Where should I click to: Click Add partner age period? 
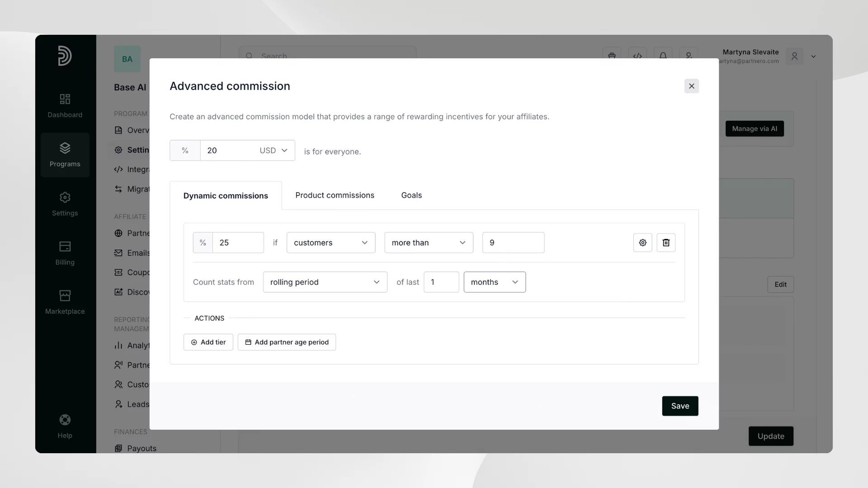(287, 342)
